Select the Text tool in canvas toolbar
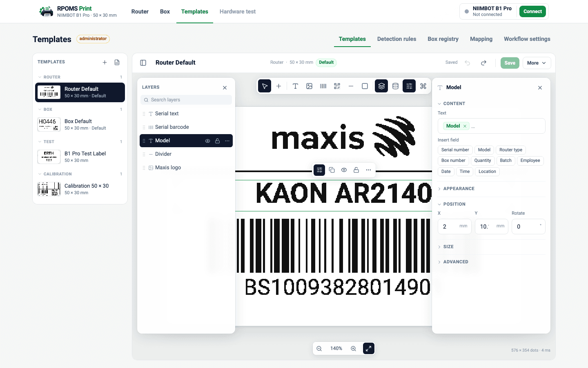Screen dimensions: 588x368 (x=295, y=86)
